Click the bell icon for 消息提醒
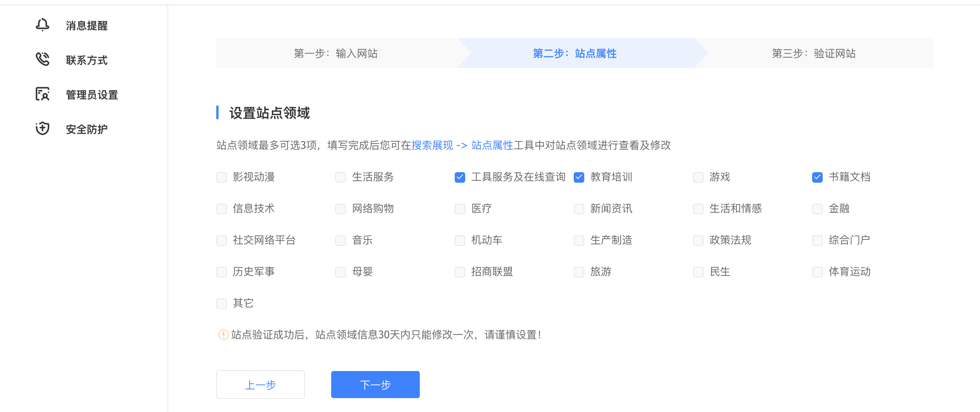The height and width of the screenshot is (412, 980). 42,25
